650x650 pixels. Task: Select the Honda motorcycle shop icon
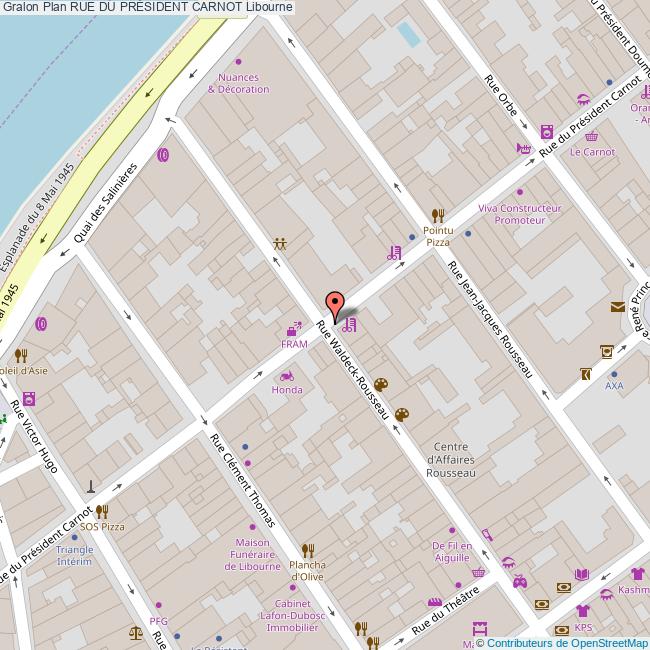pyautogui.click(x=287, y=376)
